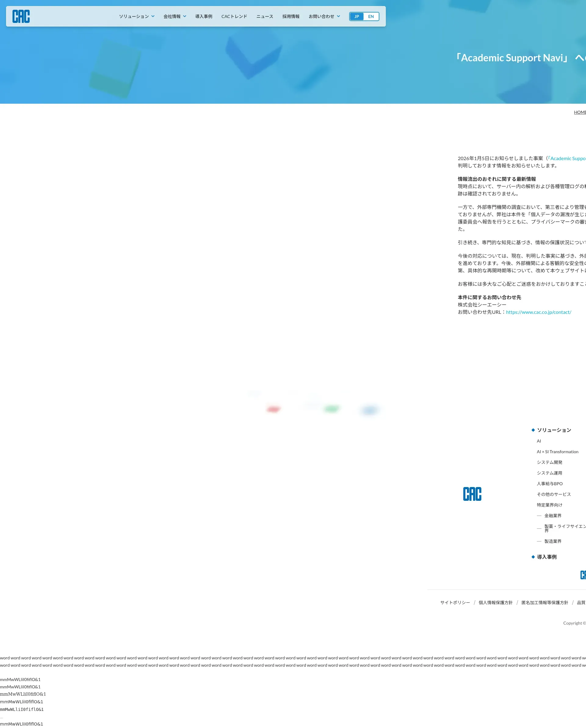The image size is (586, 728).
Task: Open AI × SI Transformation footer link
Action: 558,452
